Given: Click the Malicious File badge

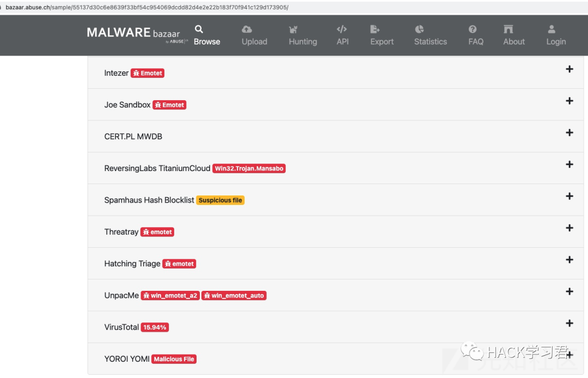Looking at the screenshot, I should click(x=174, y=359).
